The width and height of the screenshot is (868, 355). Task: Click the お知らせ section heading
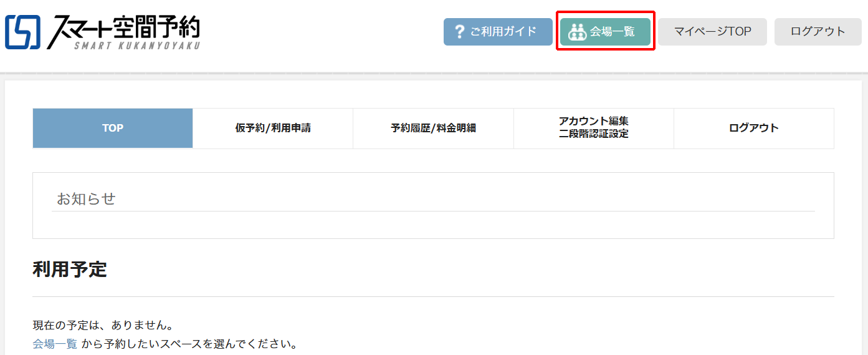87,199
